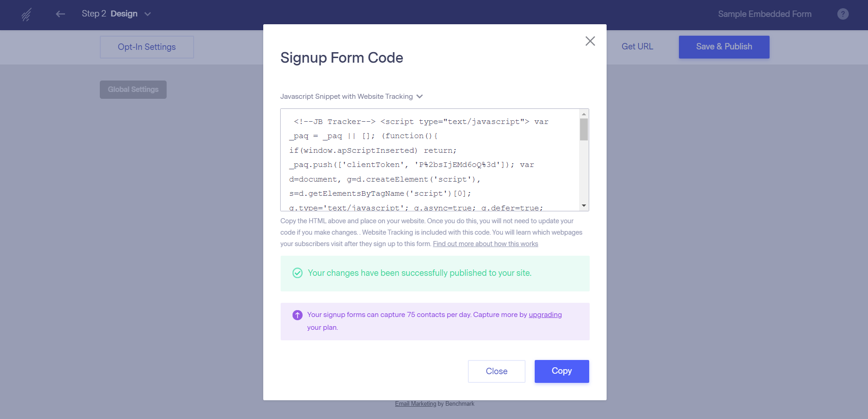Screen dimensions: 868x419
Task: Close the Signup Form Code dialog with the X
Action: coord(590,41)
